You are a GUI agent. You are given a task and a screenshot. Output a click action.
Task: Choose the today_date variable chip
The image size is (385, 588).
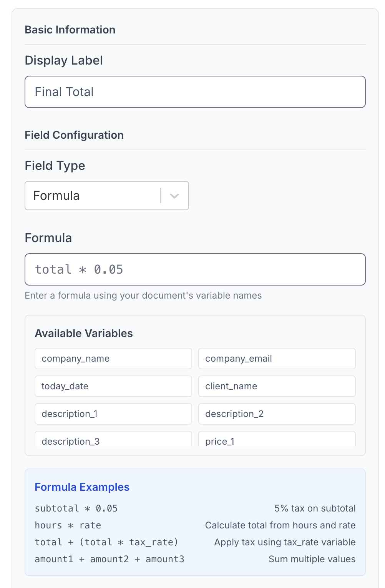pyautogui.click(x=113, y=386)
